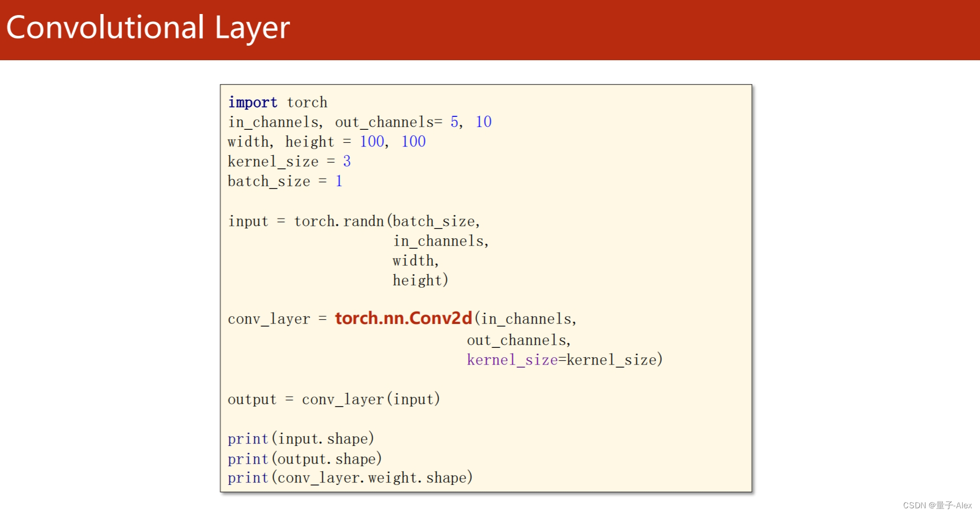
Task: Click the 'width,' argument inside torch.randn
Action: click(416, 261)
